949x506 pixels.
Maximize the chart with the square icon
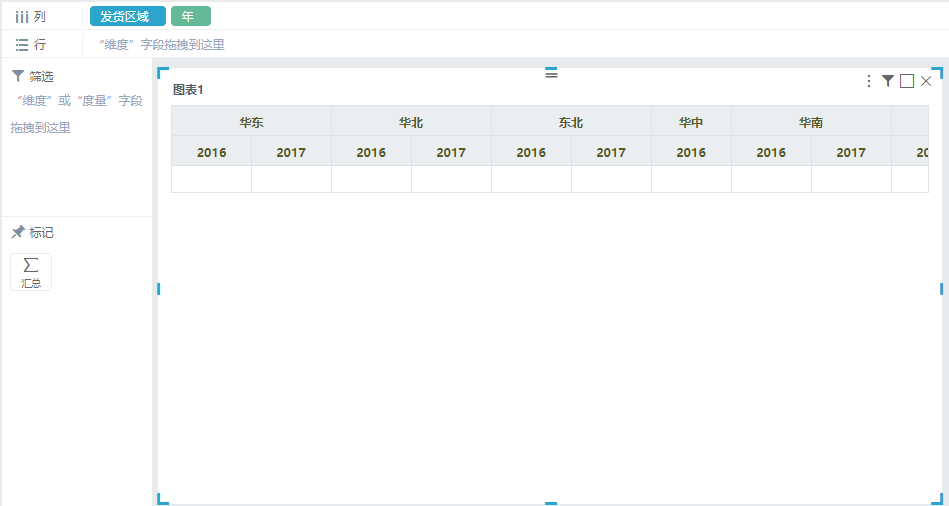(x=907, y=81)
